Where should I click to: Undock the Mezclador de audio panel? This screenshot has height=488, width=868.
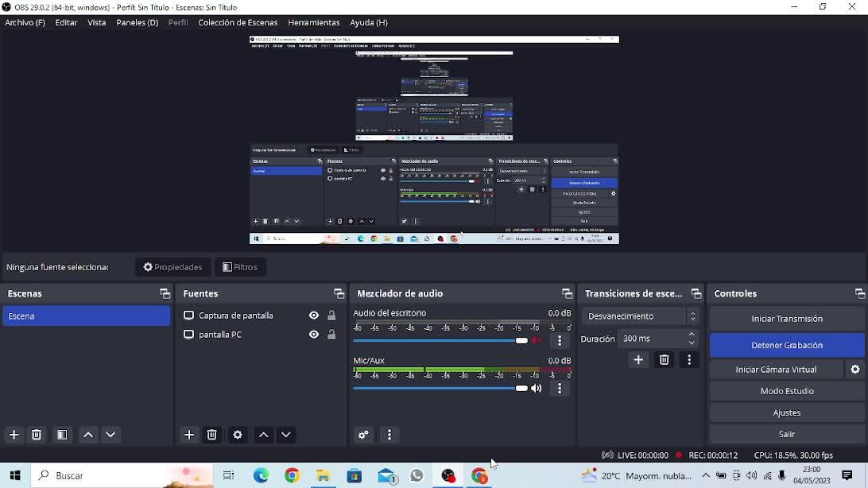click(567, 294)
